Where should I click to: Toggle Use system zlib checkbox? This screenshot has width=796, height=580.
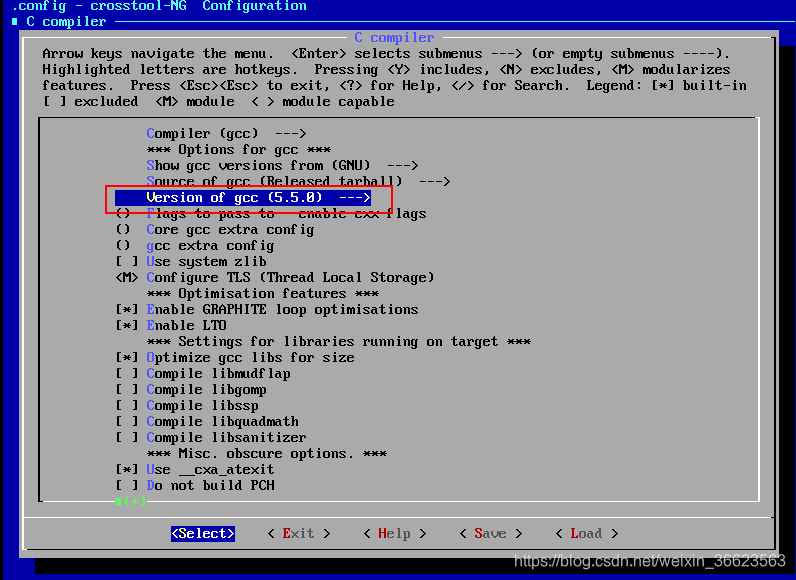pos(191,261)
